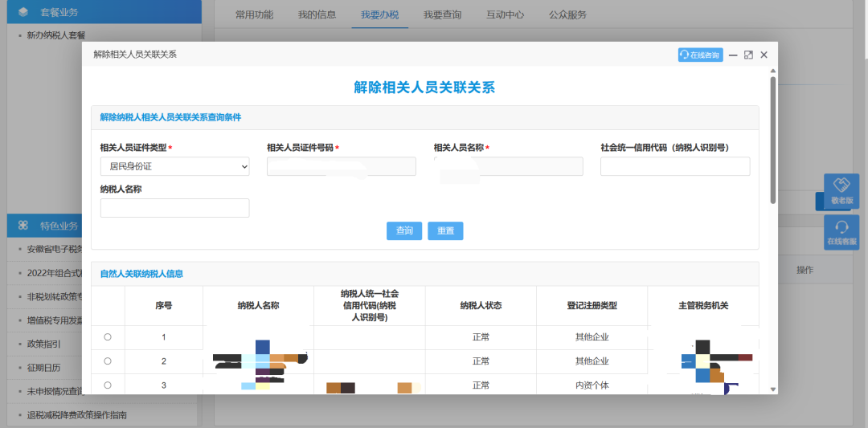Click the 敬老版 handshake icon on the right
The image size is (868, 428).
(x=841, y=186)
